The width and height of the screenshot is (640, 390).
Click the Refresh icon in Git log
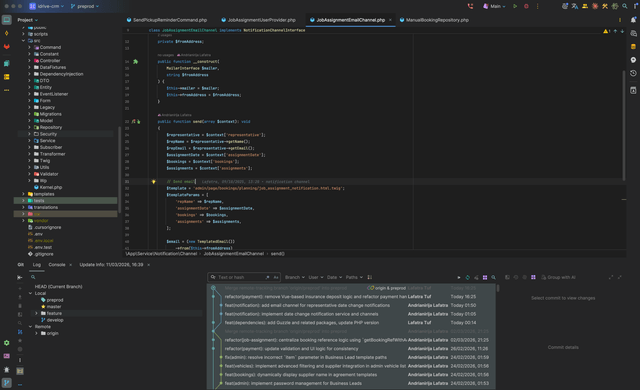pyautogui.click(x=468, y=277)
